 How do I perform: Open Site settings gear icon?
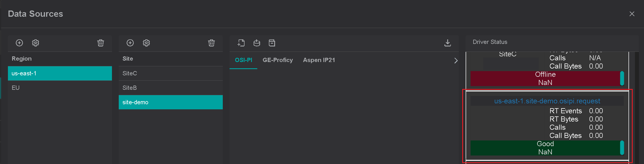[146, 43]
